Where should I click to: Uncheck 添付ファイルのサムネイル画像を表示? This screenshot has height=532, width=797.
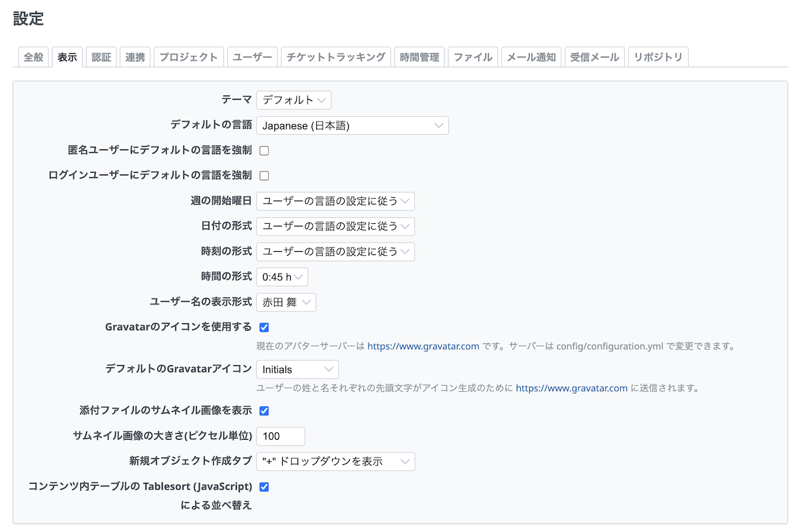[x=264, y=411]
